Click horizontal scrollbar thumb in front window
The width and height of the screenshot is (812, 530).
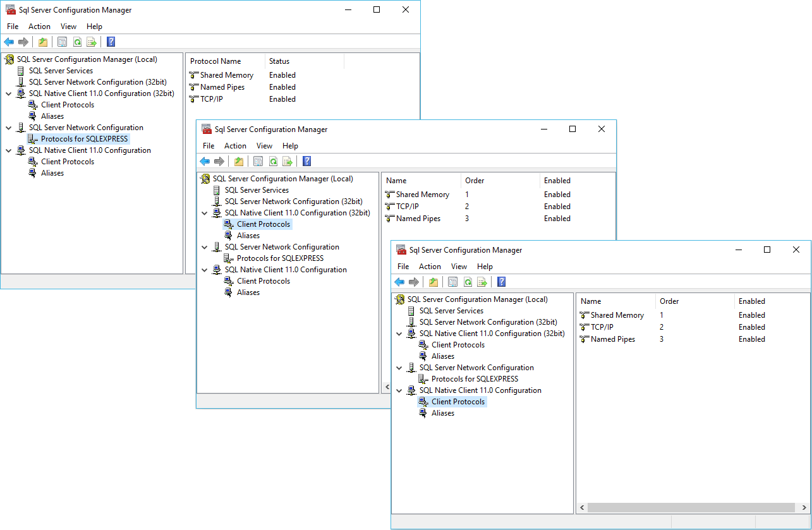coord(691,507)
